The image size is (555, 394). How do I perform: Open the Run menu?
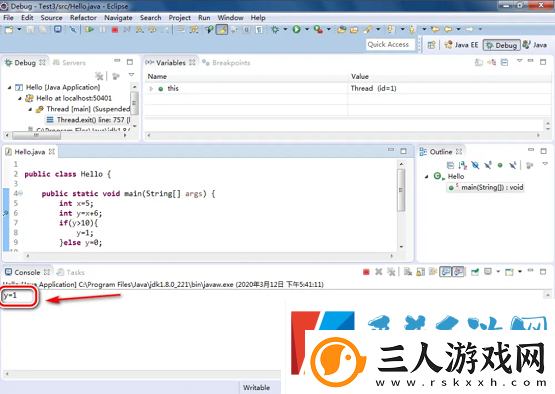204,18
